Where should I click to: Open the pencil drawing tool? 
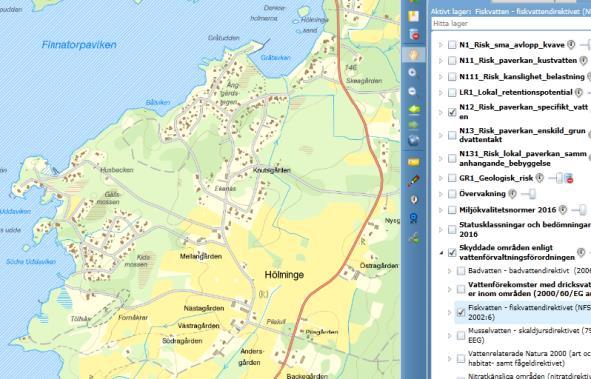point(413,181)
